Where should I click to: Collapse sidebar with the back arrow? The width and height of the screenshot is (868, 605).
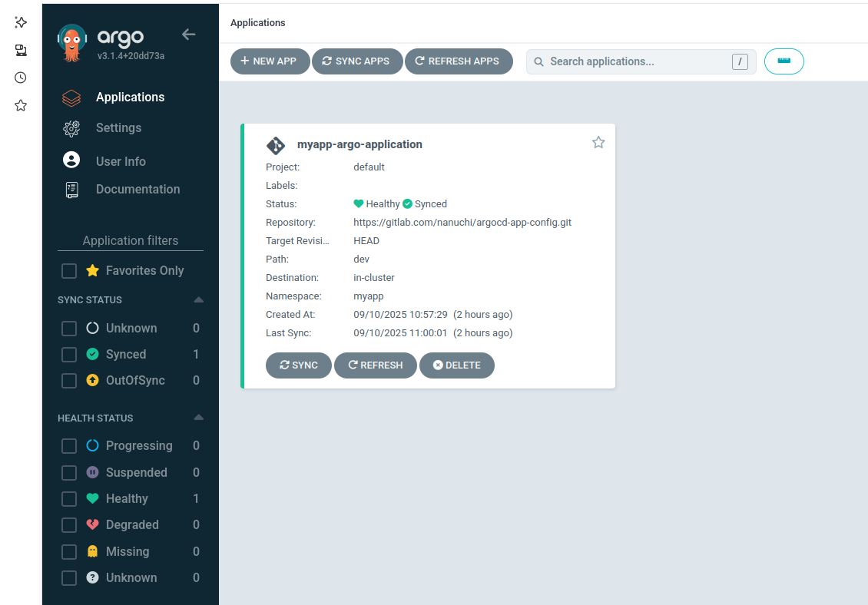pos(188,35)
